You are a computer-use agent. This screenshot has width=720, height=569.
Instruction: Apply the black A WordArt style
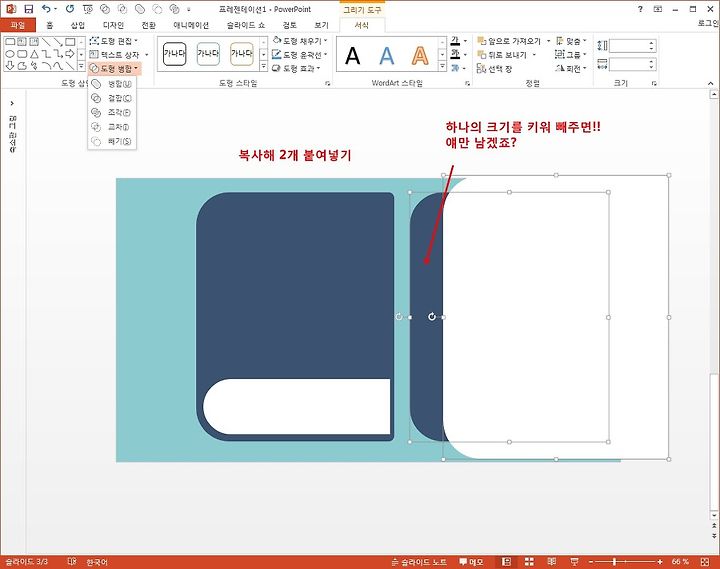point(353,56)
